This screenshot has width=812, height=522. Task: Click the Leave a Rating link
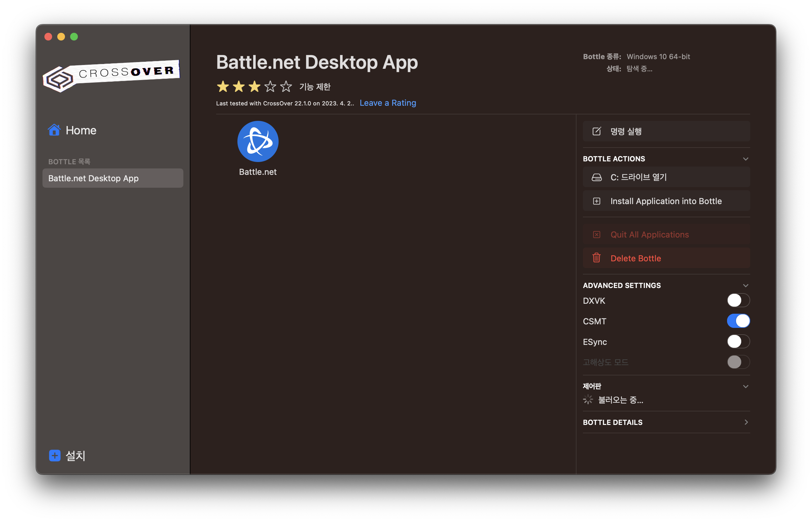388,103
